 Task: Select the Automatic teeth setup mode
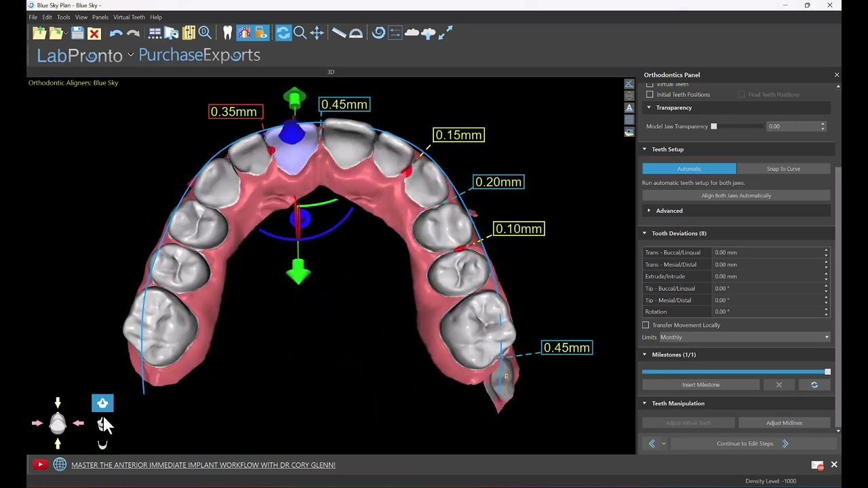coord(689,169)
